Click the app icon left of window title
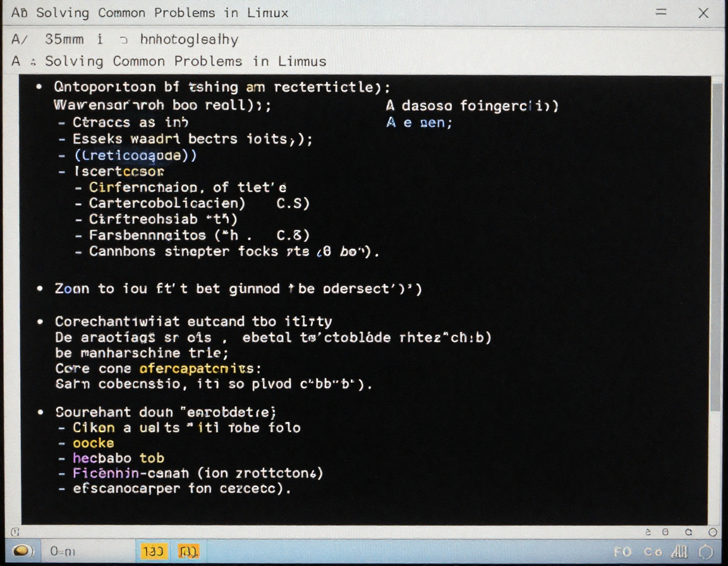Image resolution: width=728 pixels, height=566 pixels. (x=20, y=13)
